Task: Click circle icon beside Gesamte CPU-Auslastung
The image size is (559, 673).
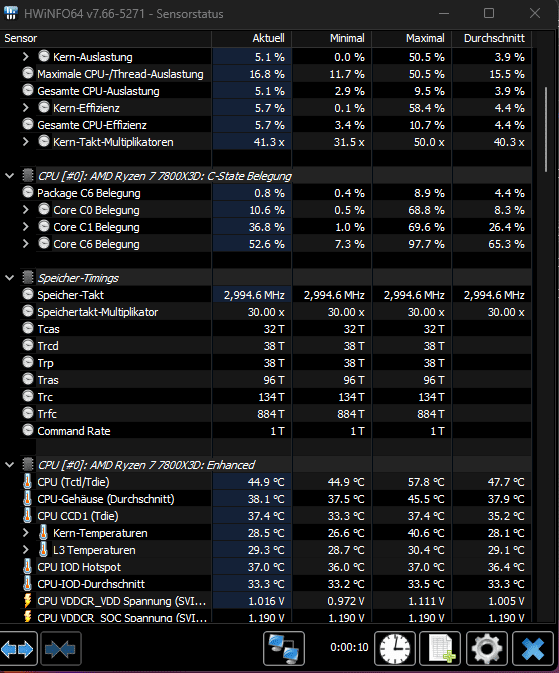Action: 28,91
